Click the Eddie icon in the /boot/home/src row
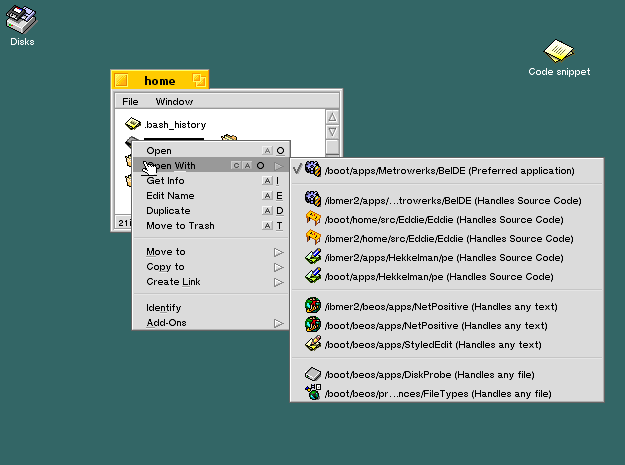625x465 pixels. (x=313, y=218)
